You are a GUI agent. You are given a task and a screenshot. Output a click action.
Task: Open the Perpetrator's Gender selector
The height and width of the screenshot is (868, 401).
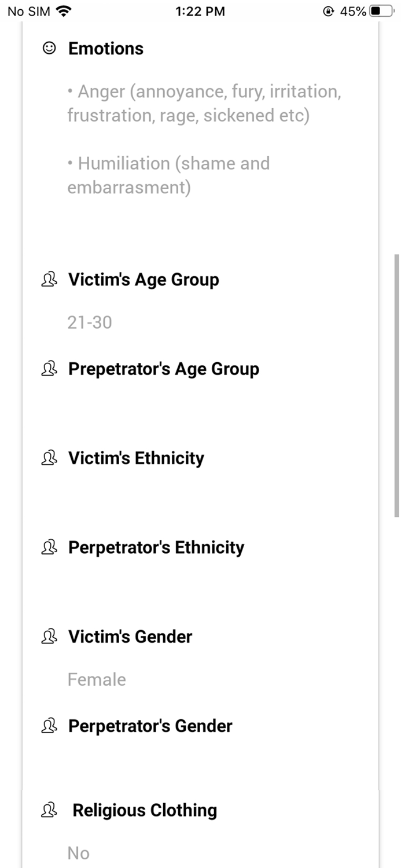click(150, 726)
